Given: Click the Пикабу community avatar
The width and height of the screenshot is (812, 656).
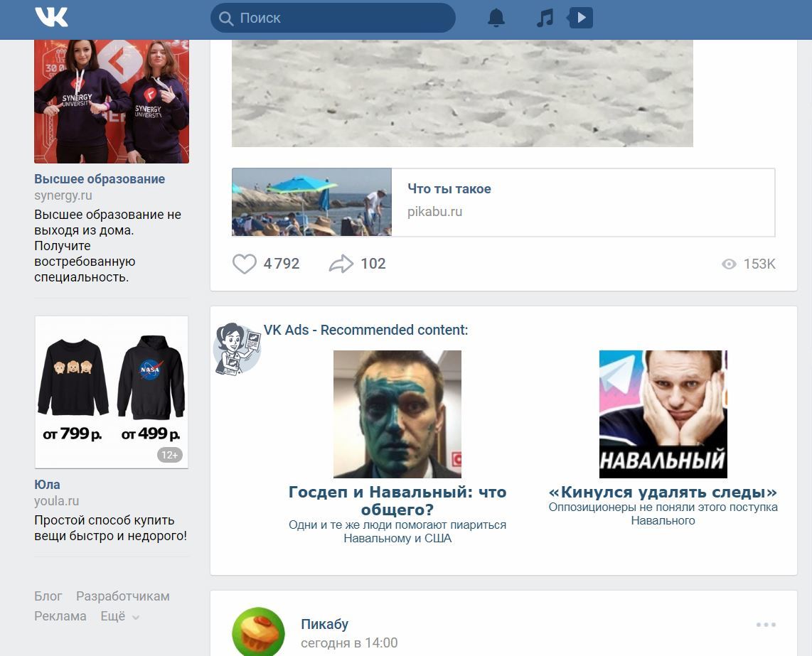Looking at the screenshot, I should pos(258,632).
